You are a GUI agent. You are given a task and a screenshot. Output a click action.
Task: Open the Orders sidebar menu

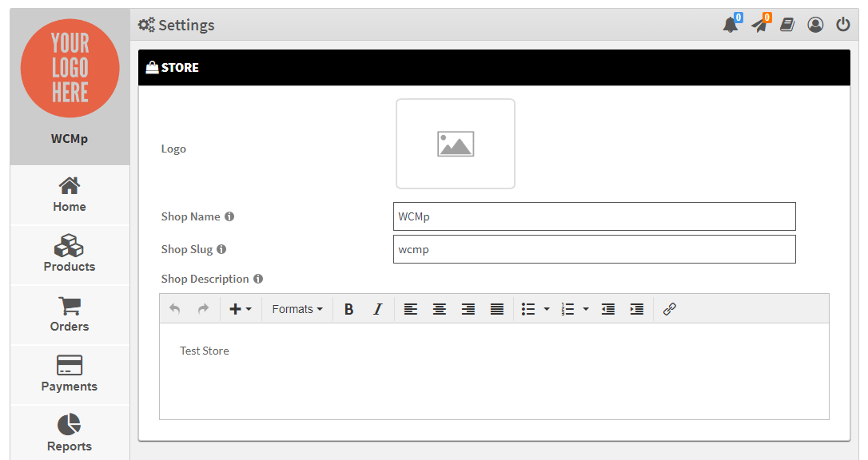click(70, 315)
